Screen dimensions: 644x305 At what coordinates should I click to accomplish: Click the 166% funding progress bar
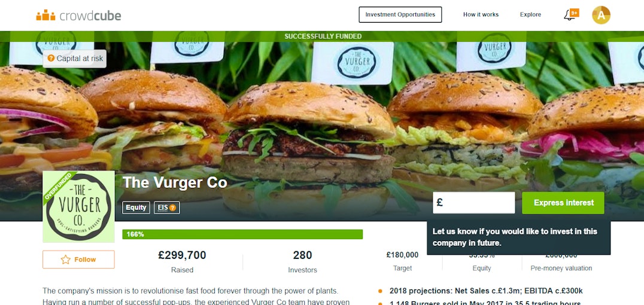point(242,234)
